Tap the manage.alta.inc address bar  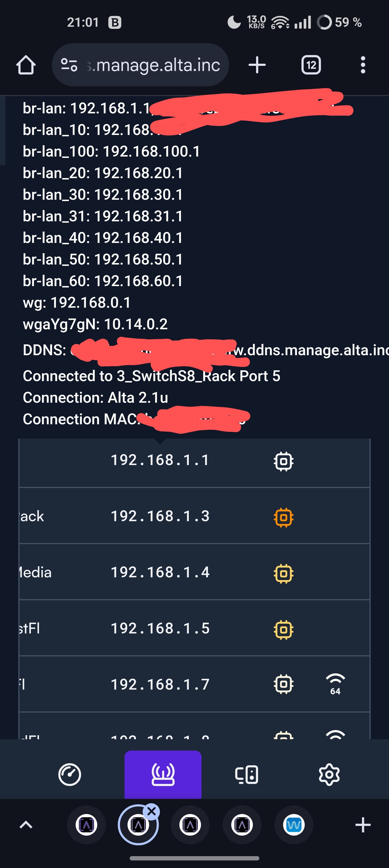[x=140, y=65]
